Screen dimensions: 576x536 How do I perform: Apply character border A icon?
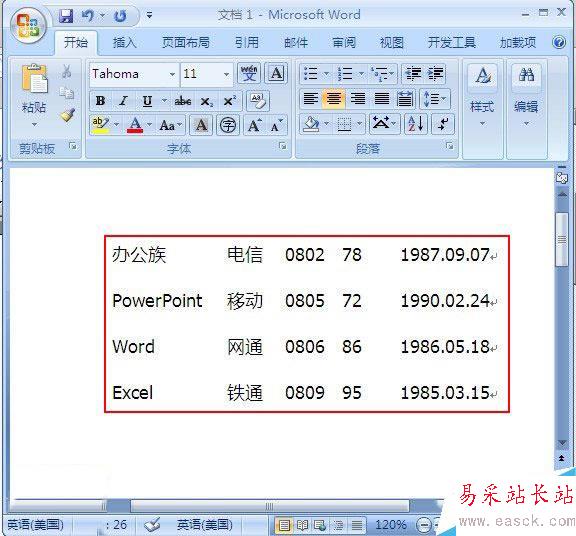[277, 73]
